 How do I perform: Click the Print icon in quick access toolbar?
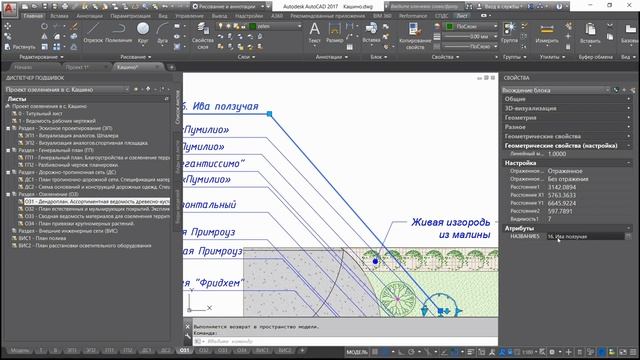point(65,7)
